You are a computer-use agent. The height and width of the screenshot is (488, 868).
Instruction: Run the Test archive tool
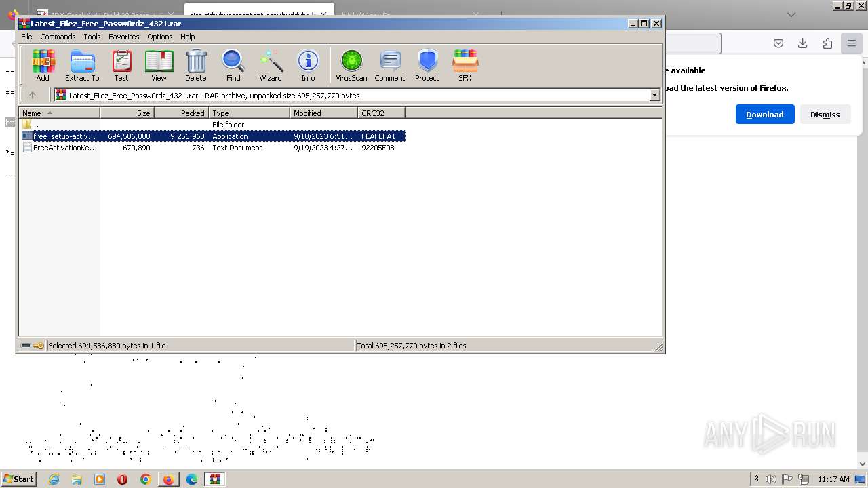coord(121,66)
